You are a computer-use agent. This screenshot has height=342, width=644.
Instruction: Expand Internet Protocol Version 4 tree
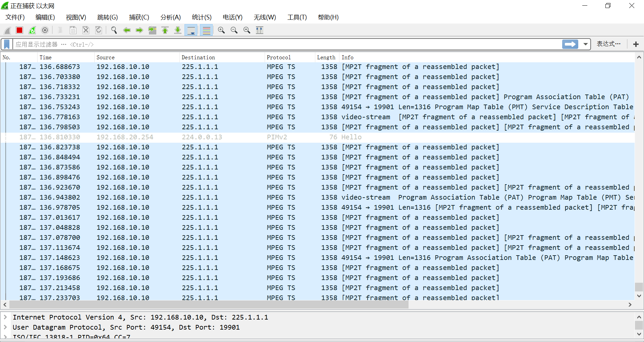point(5,317)
